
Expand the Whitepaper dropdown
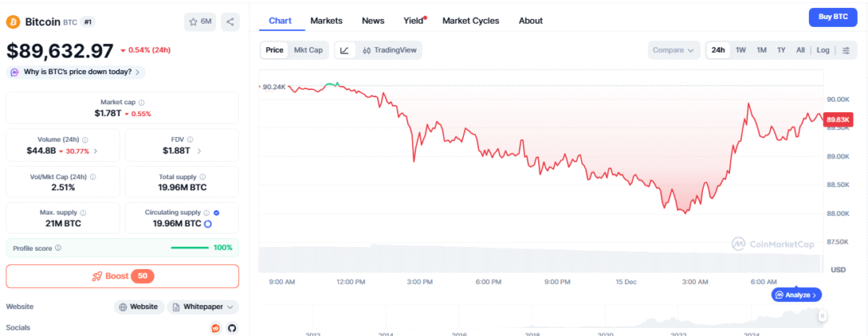coord(203,307)
